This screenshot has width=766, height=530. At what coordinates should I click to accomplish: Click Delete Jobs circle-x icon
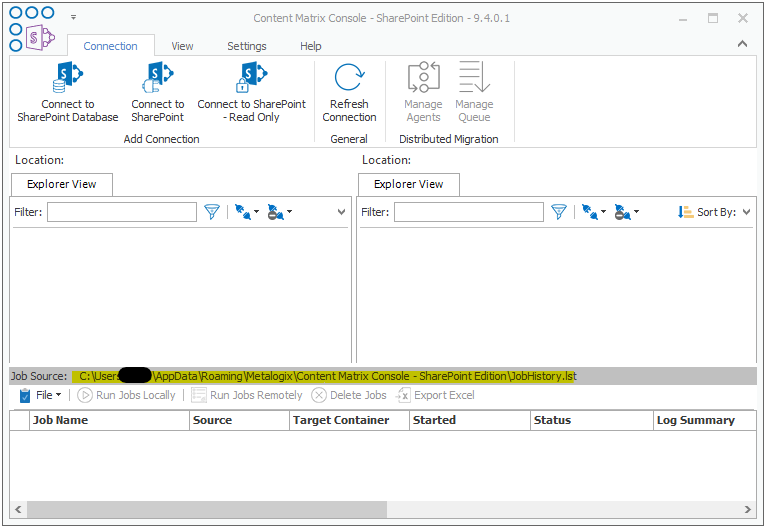click(x=319, y=395)
